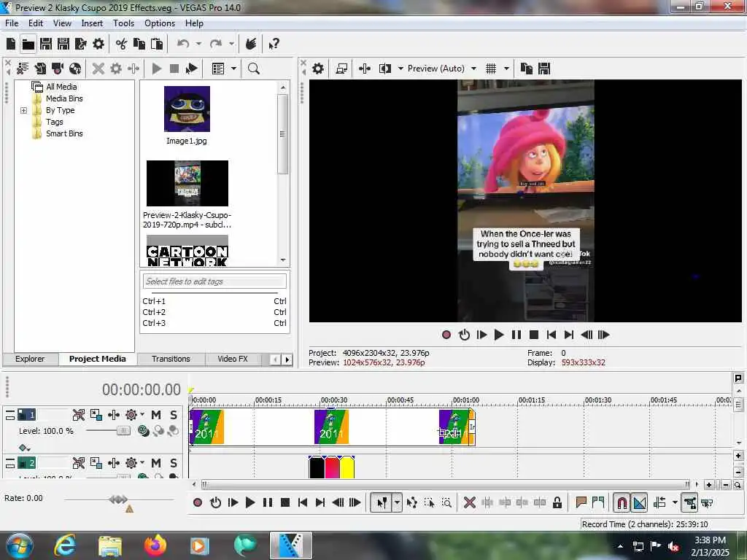This screenshot has height=560, width=747.
Task: Open the Project Media search magnifier
Action: pyautogui.click(x=253, y=69)
